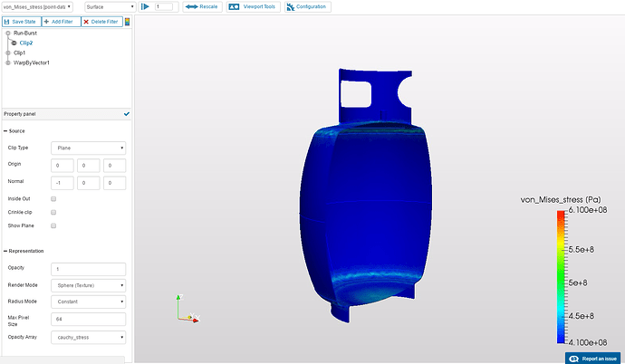Viewport: 625px width, 364px height.
Task: Enable the Inside Out checkbox
Action: 53,198
